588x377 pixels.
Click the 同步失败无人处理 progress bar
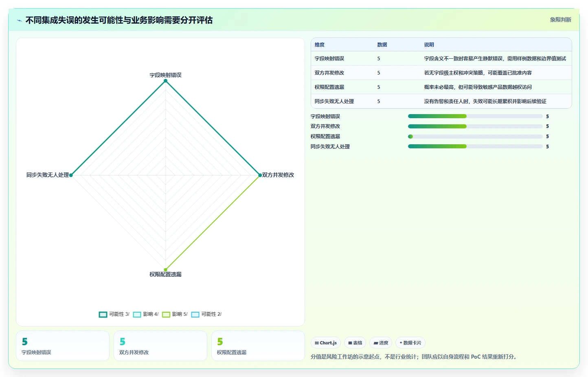click(475, 146)
